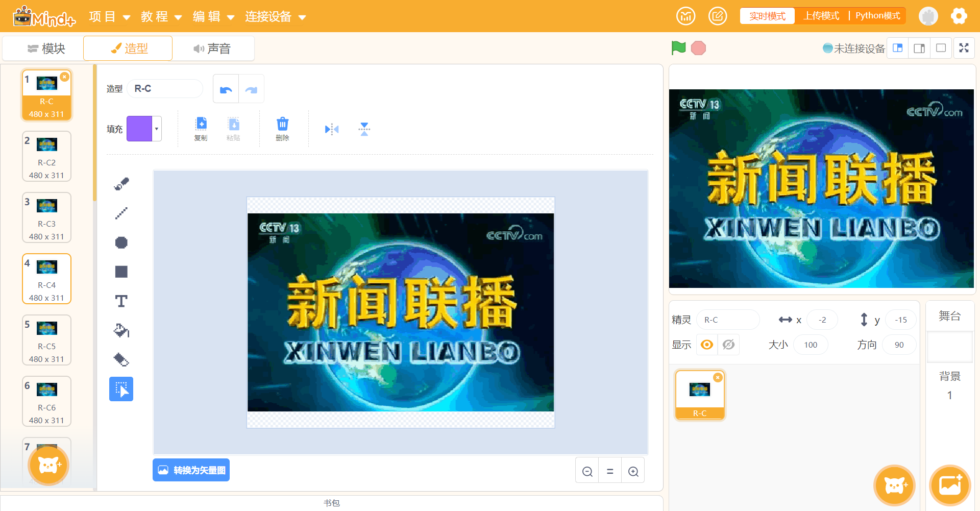Select the Text tool

pyautogui.click(x=121, y=301)
